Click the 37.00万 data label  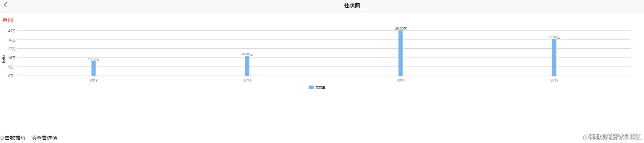(554, 37)
